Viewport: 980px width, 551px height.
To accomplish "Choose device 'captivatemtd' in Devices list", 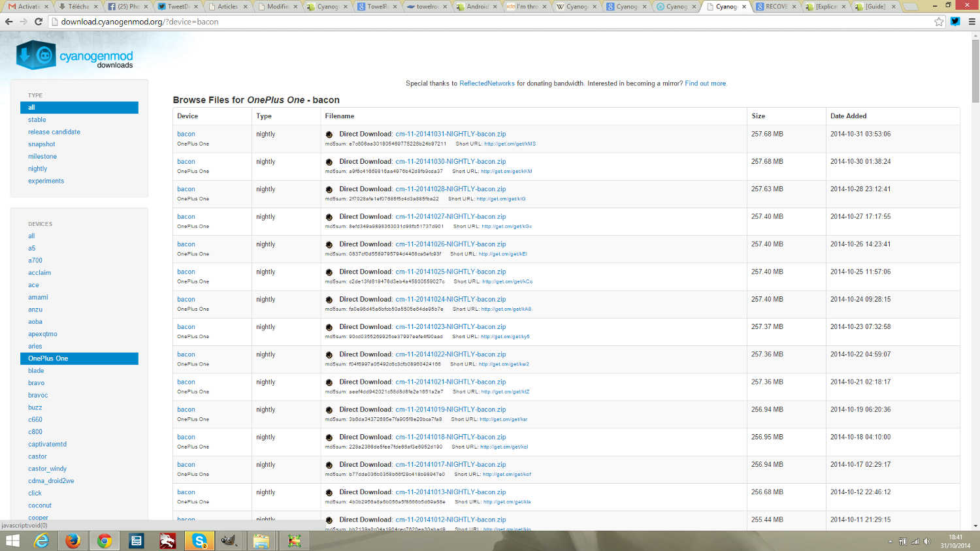I will pos(47,445).
